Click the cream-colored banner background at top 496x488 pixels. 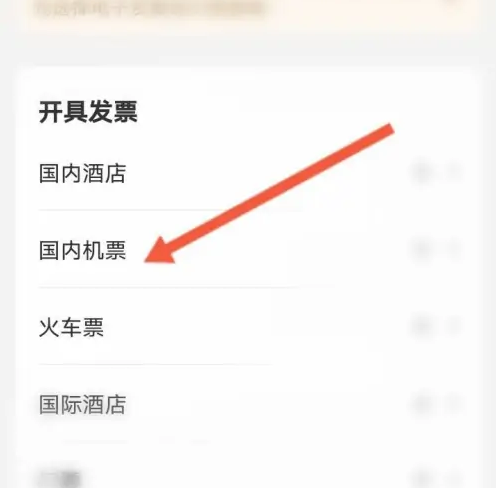248,15
